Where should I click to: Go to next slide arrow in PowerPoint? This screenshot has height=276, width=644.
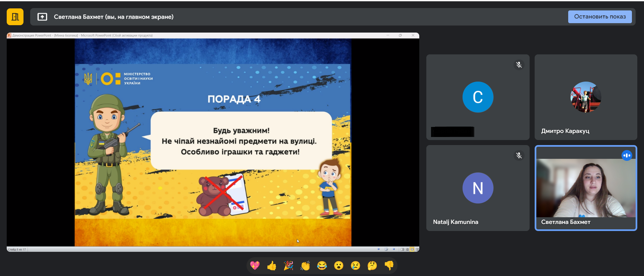pyautogui.click(x=394, y=249)
